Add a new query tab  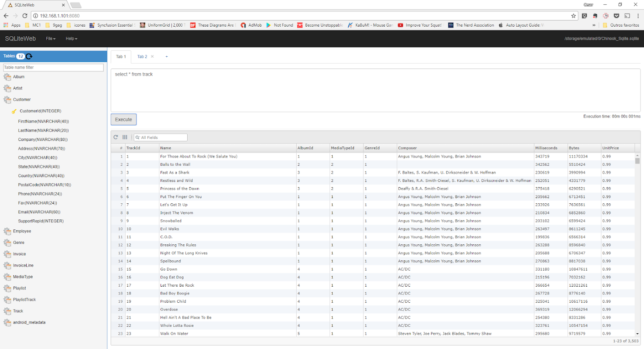(167, 57)
